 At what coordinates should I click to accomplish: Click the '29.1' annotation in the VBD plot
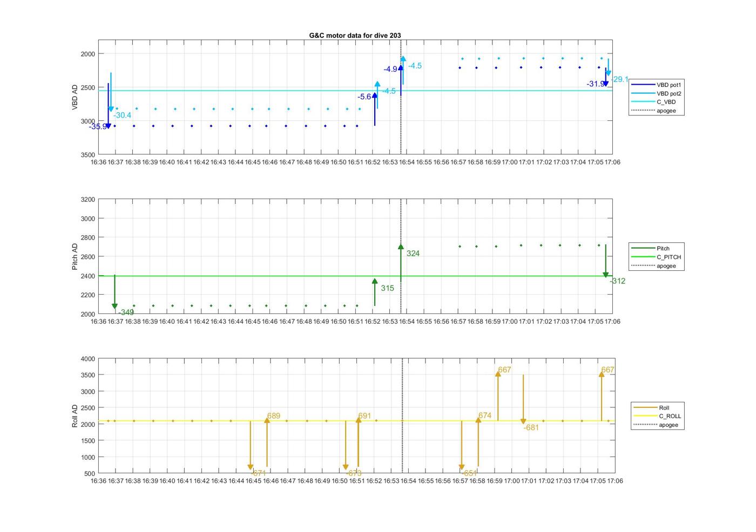(x=620, y=79)
